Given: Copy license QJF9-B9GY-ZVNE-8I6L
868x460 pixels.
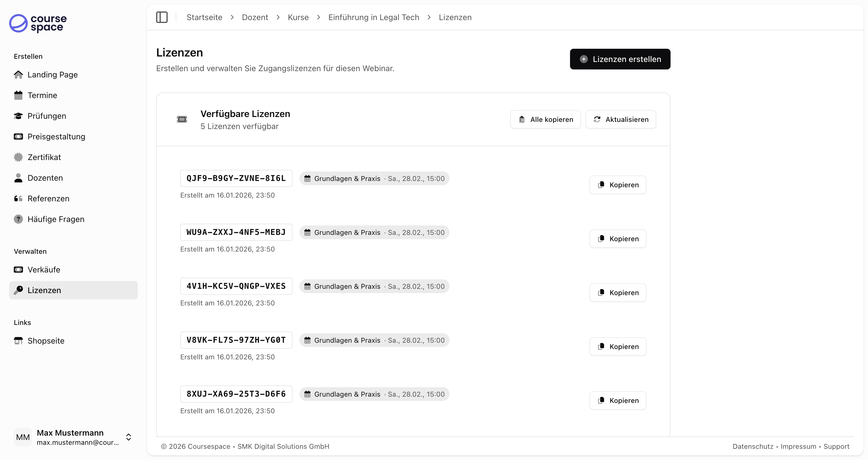Looking at the screenshot, I should [618, 185].
